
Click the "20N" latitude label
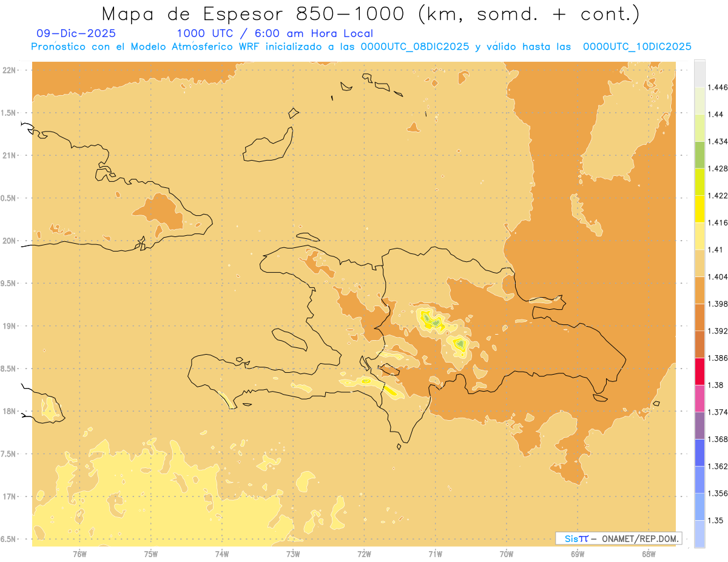click(10, 241)
